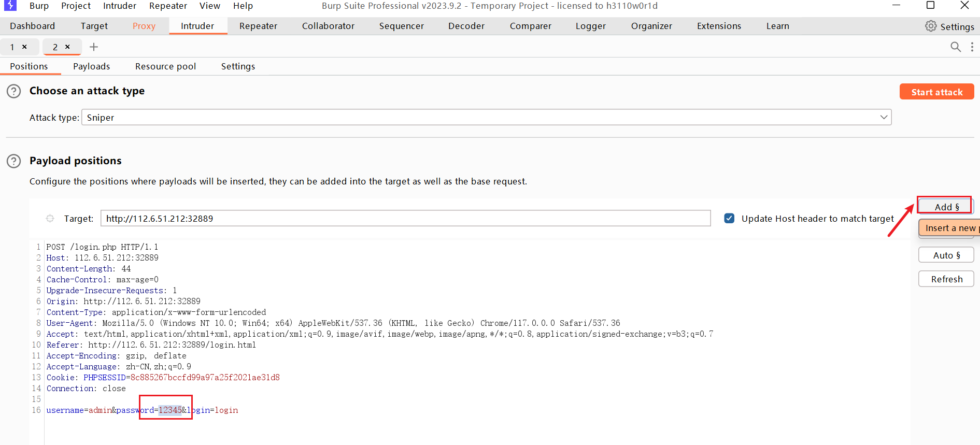Image resolution: width=980 pixels, height=445 pixels.
Task: Click help icon beside Choose an attack type
Action: pos(13,91)
